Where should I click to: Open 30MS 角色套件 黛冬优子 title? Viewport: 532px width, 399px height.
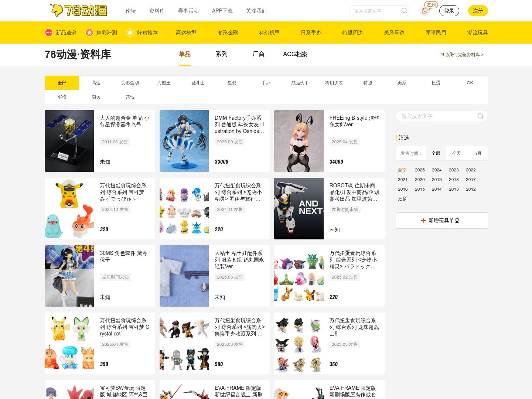[x=124, y=256]
